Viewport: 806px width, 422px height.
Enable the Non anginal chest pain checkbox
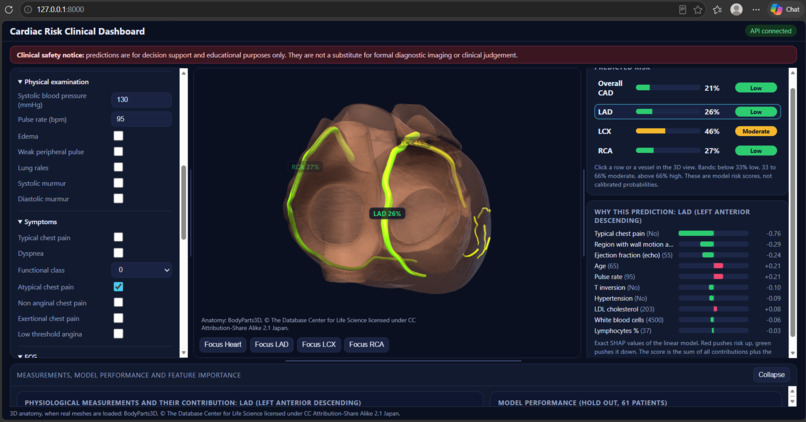click(118, 302)
